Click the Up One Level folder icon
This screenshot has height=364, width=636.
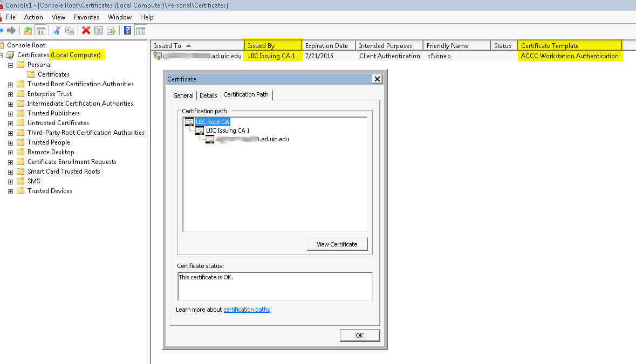click(x=28, y=30)
